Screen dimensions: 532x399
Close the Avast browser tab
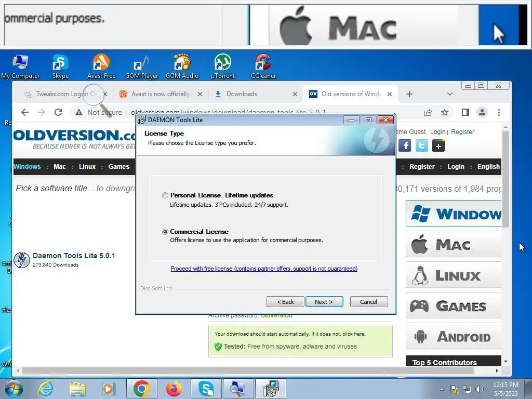[x=200, y=94]
